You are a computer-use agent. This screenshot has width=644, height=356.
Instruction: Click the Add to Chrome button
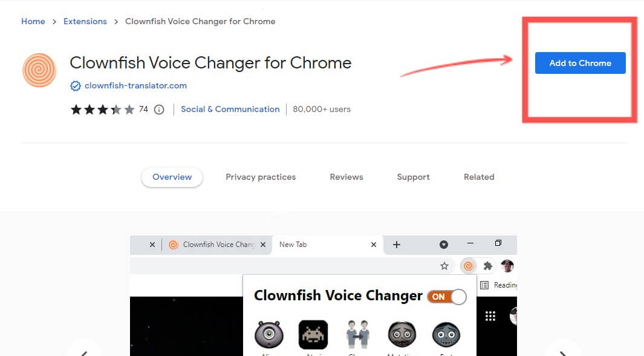(x=580, y=63)
